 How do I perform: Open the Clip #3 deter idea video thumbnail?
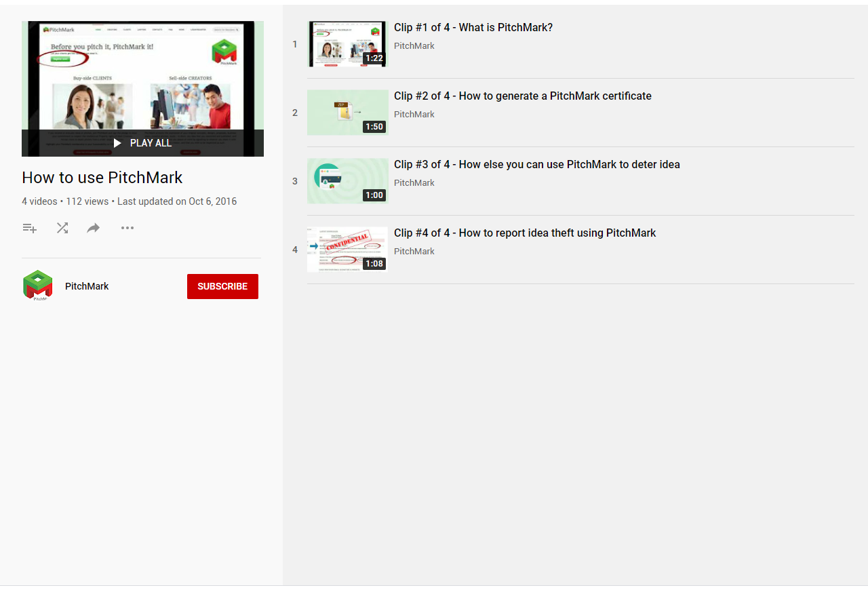point(347,181)
